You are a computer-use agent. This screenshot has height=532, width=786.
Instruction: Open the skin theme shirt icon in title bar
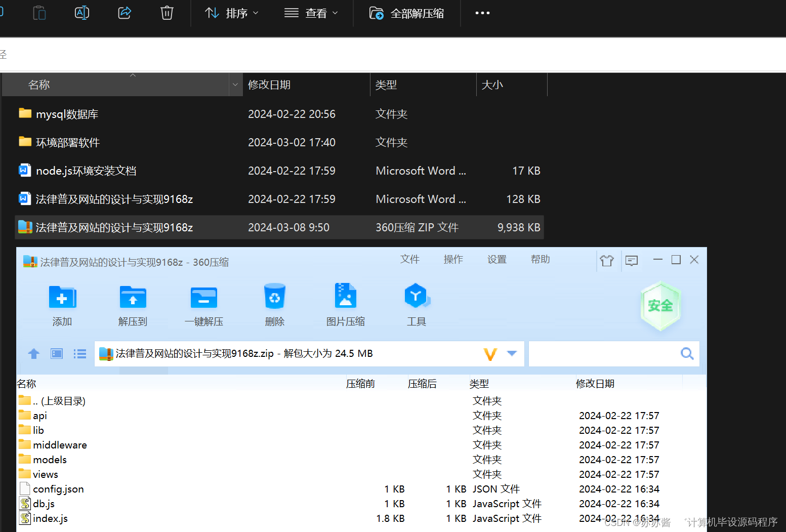click(607, 260)
